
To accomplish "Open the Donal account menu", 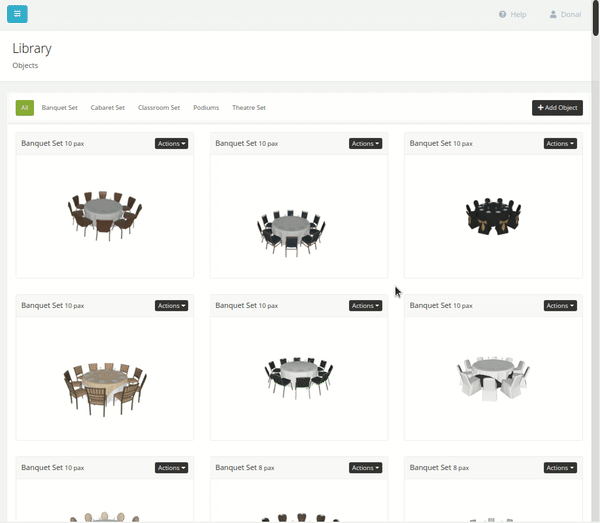I will pos(565,15).
